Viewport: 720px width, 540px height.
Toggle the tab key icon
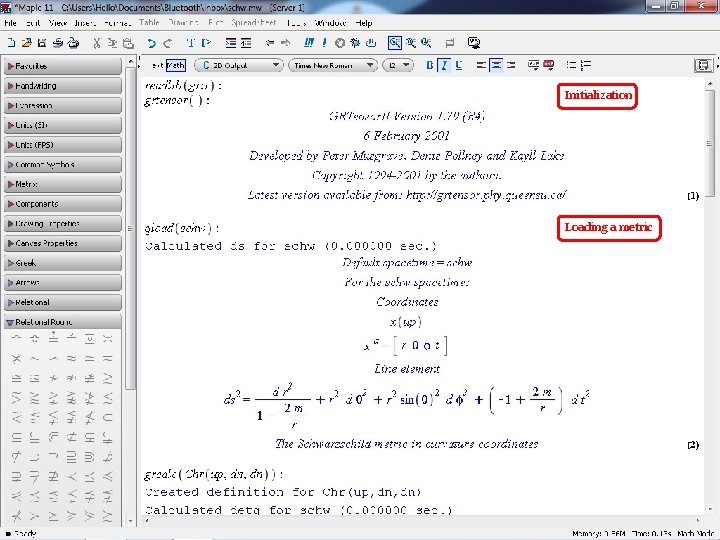tap(450, 43)
